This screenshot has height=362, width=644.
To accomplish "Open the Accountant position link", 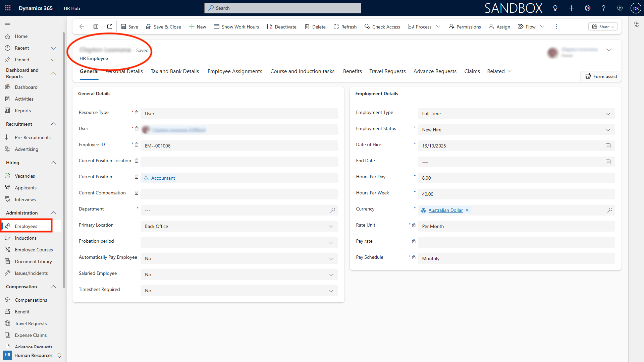I will pyautogui.click(x=163, y=178).
